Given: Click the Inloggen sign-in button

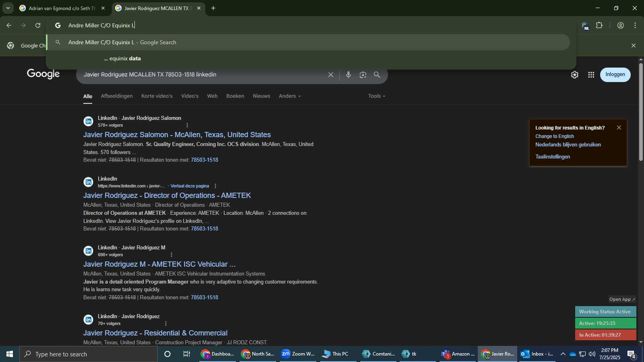Looking at the screenshot, I should pyautogui.click(x=615, y=74).
